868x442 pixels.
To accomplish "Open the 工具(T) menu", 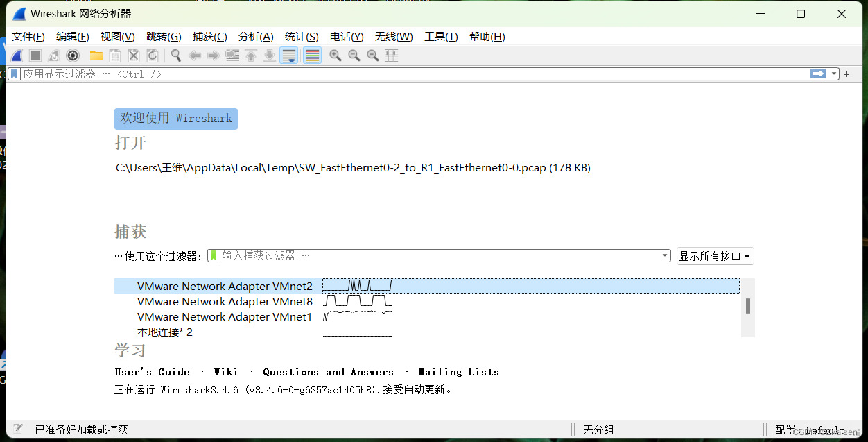I will click(x=442, y=37).
